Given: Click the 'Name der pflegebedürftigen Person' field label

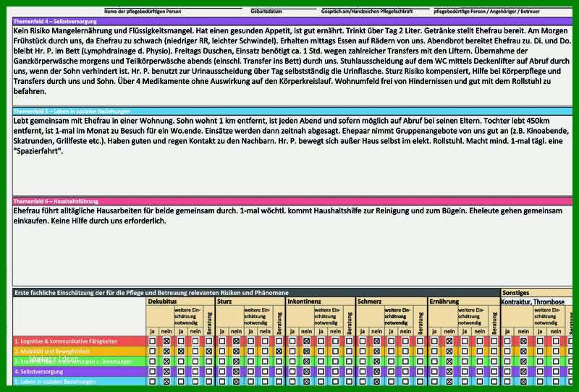Looking at the screenshot, I should coord(143,12).
